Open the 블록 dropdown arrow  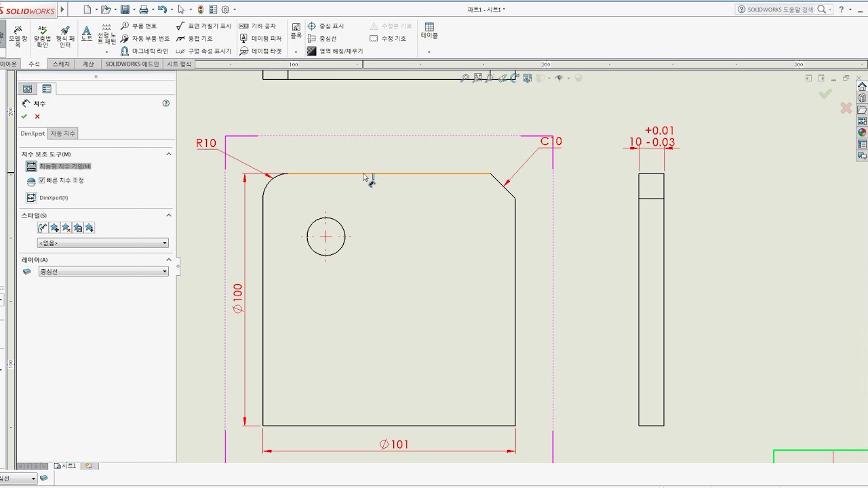(296, 52)
